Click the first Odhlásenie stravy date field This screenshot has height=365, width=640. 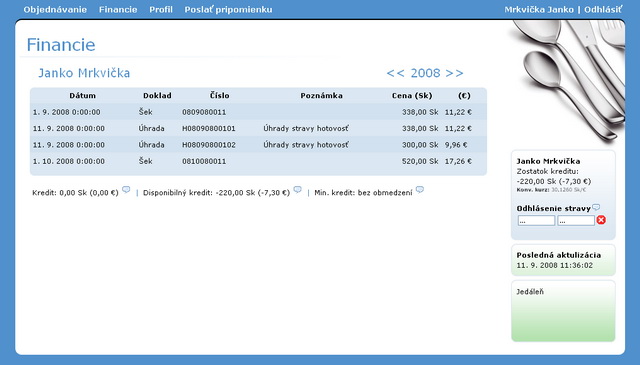click(536, 220)
